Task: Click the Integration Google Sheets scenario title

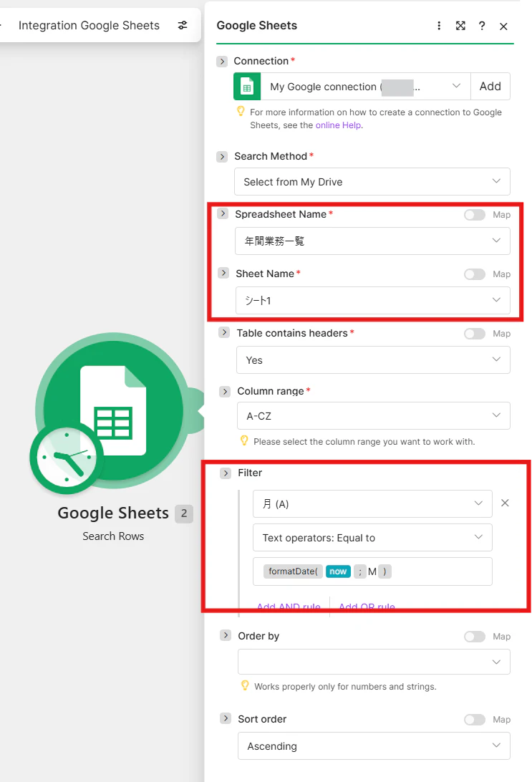Action: (90, 26)
